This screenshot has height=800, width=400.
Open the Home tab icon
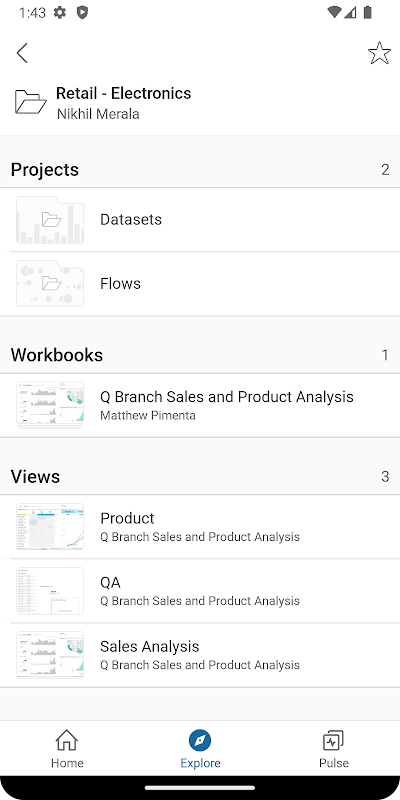point(67,740)
